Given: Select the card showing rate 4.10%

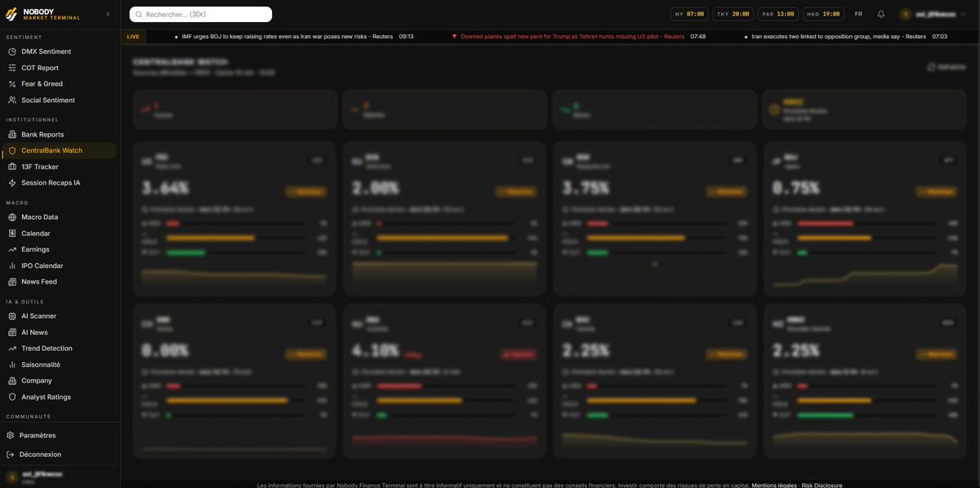Looking at the screenshot, I should (x=444, y=381).
